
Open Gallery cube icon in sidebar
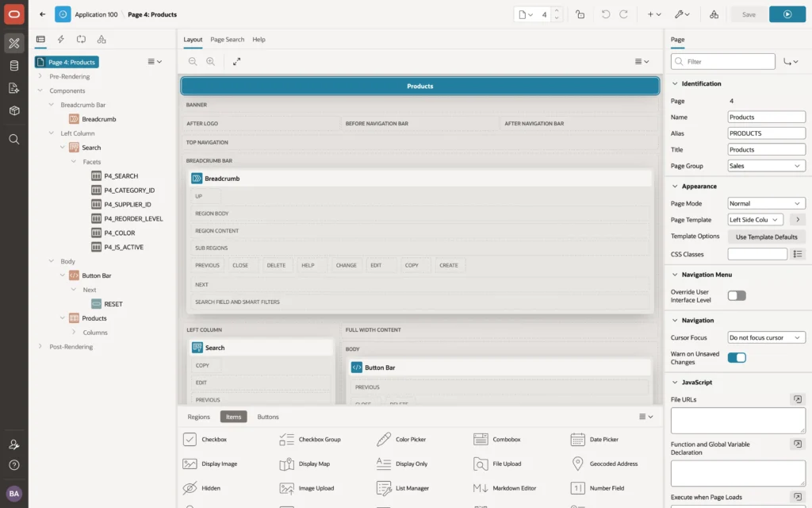point(14,110)
